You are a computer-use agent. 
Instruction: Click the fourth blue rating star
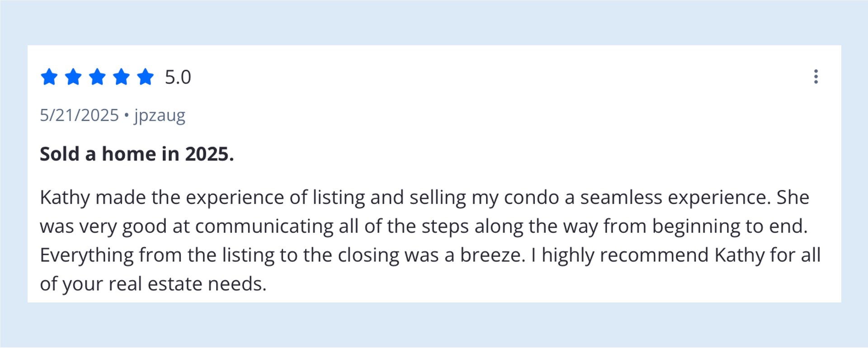[121, 77]
